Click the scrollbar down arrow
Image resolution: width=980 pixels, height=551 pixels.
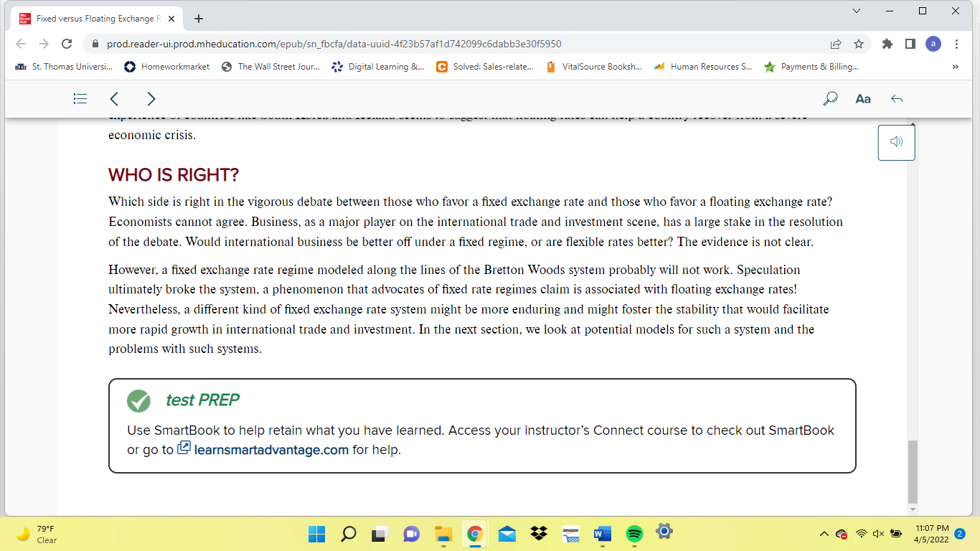[x=913, y=509]
